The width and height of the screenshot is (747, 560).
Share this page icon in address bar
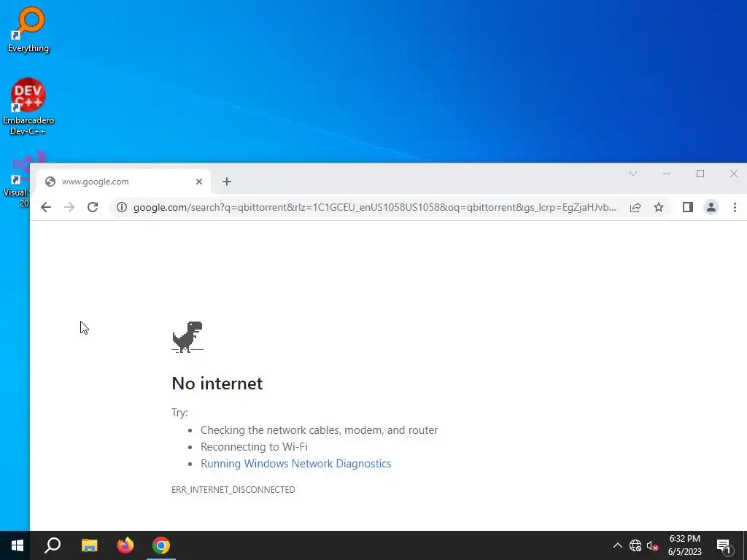[x=635, y=207]
